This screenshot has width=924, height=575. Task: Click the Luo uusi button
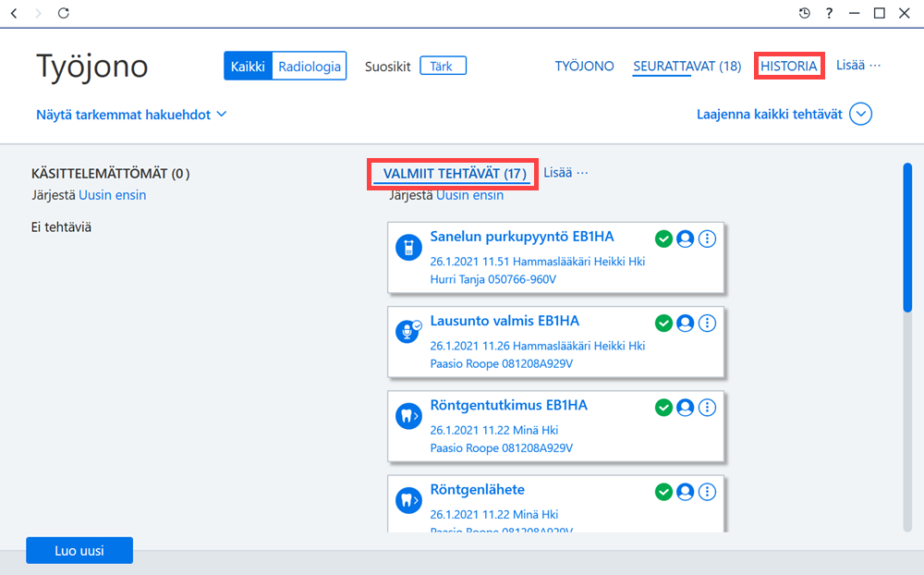79,550
